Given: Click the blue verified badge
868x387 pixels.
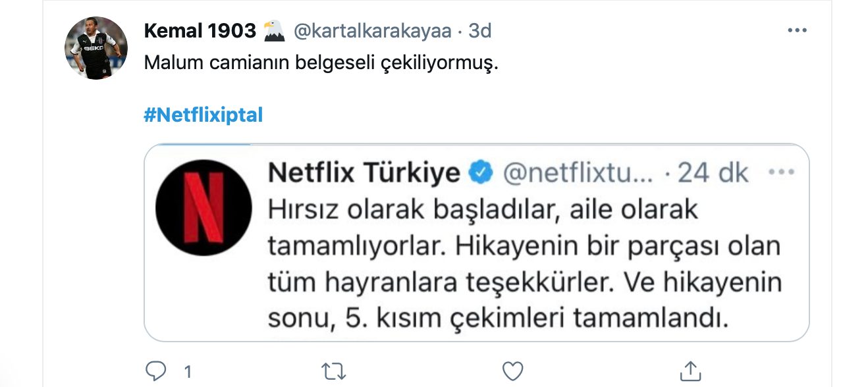Looking at the screenshot, I should coord(481,172).
